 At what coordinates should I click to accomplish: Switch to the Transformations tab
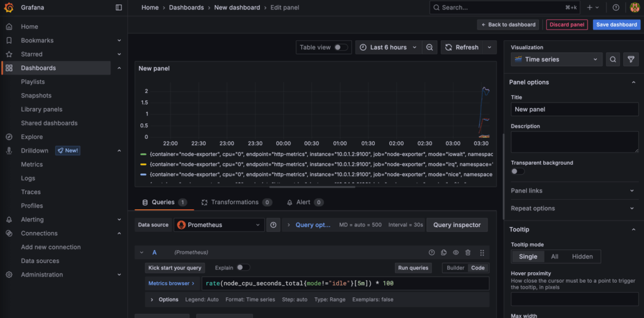click(236, 202)
